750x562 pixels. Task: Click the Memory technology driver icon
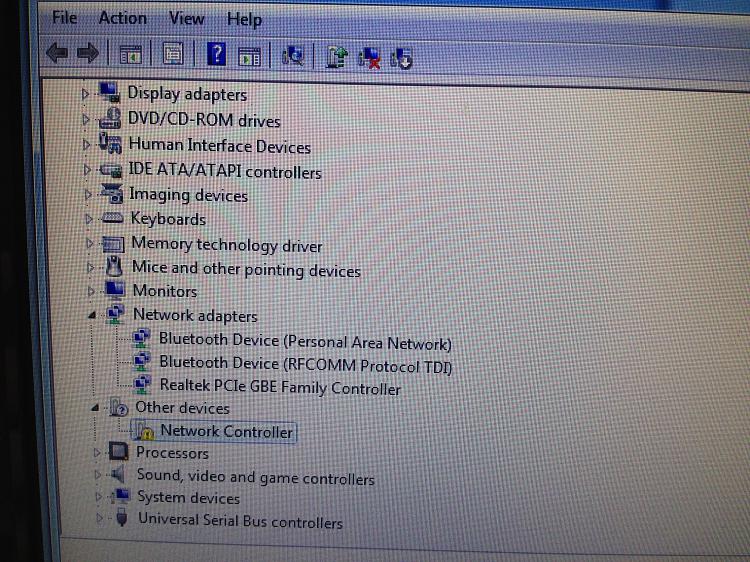(114, 244)
